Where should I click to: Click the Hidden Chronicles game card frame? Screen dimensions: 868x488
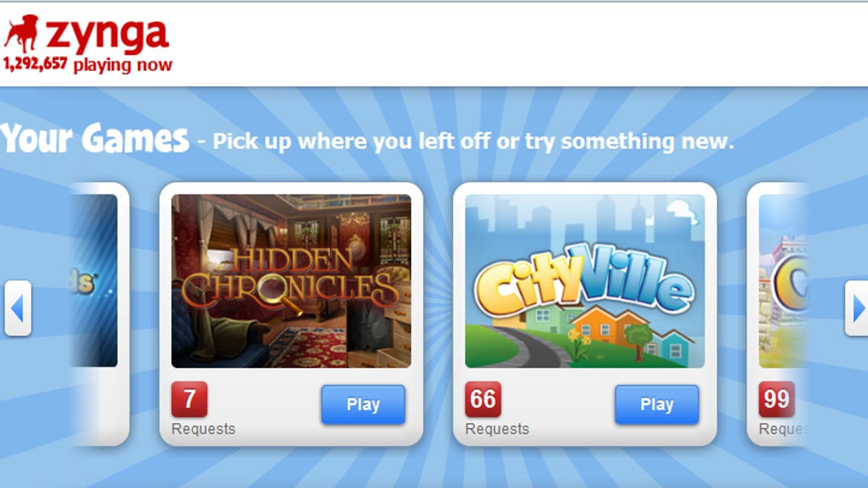coord(292,314)
